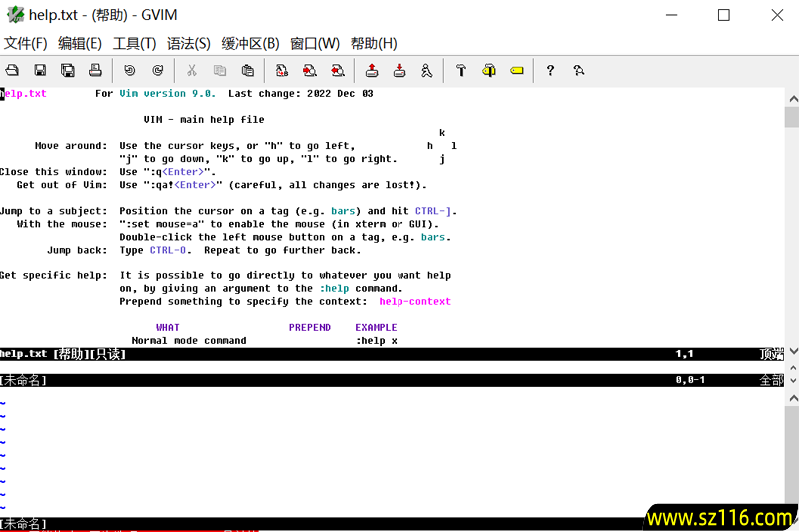Image resolution: width=799 pixels, height=532 pixels.
Task: Click the Find Help toolbar icon
Action: pos(579,70)
